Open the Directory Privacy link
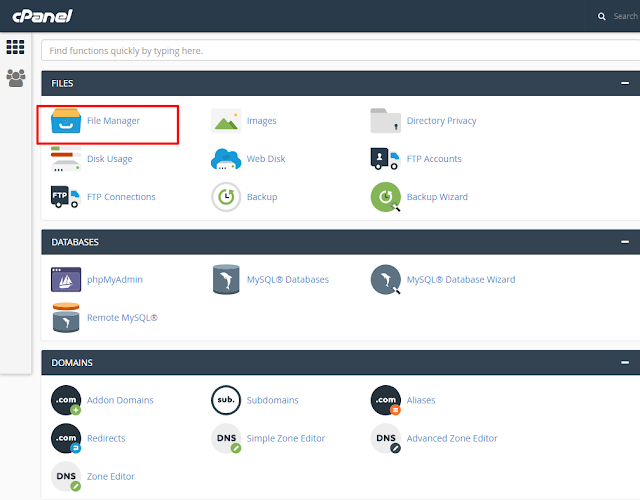 pyautogui.click(x=442, y=121)
